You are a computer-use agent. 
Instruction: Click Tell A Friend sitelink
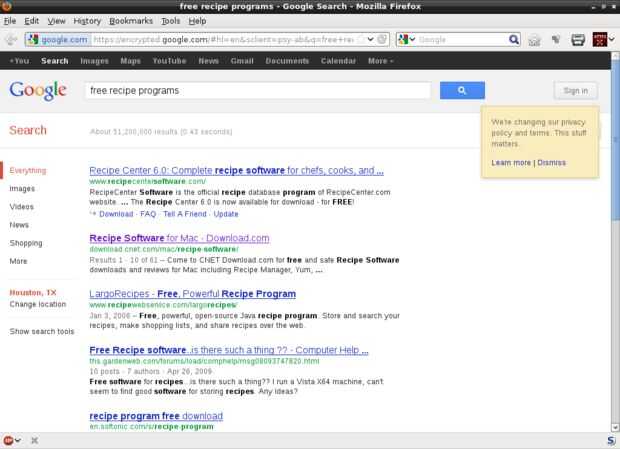(x=185, y=214)
